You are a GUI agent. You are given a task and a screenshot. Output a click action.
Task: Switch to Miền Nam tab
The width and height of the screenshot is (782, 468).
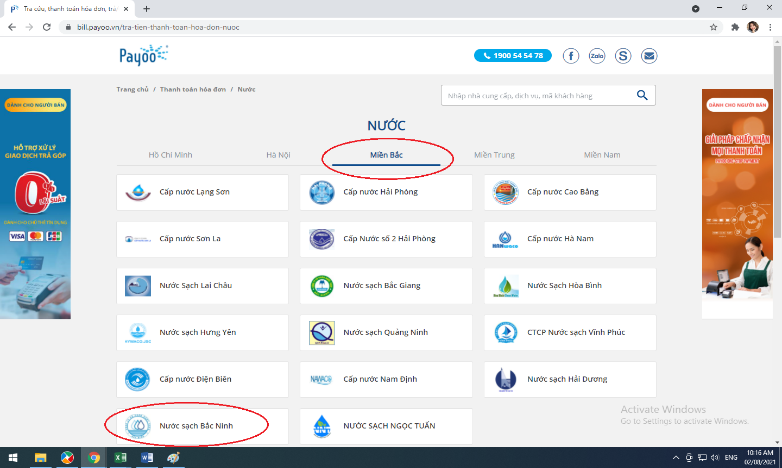click(x=602, y=155)
